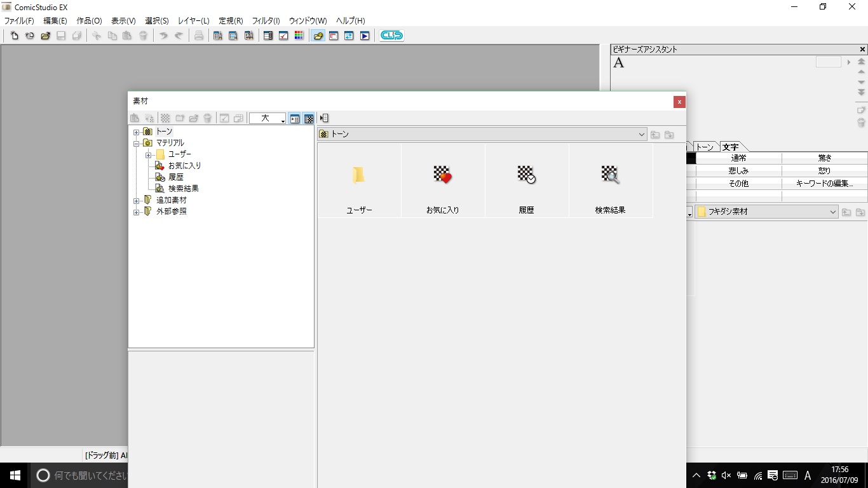Image resolution: width=868 pixels, height=488 pixels.
Task: Click the 通常 keyword button
Action: pyautogui.click(x=739, y=158)
